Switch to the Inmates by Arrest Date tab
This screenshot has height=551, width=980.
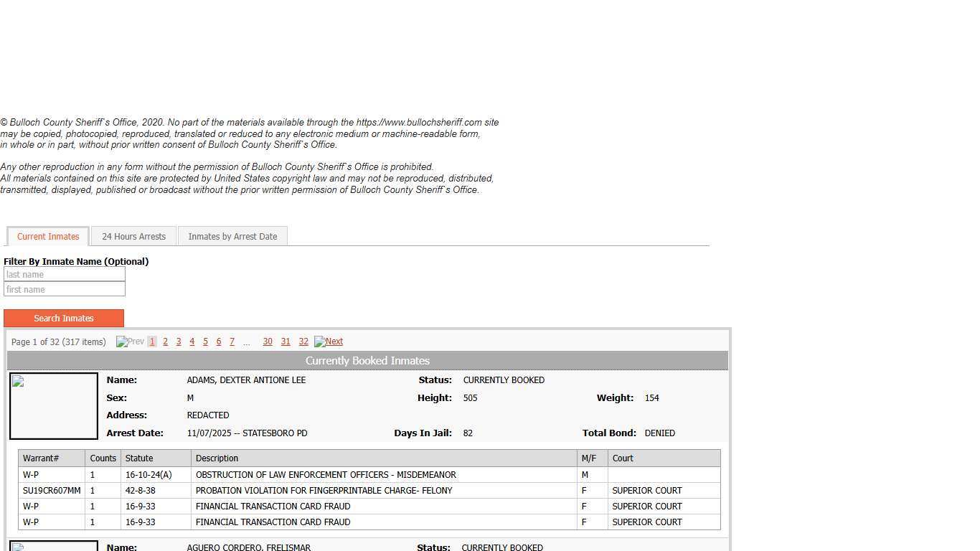232,236
